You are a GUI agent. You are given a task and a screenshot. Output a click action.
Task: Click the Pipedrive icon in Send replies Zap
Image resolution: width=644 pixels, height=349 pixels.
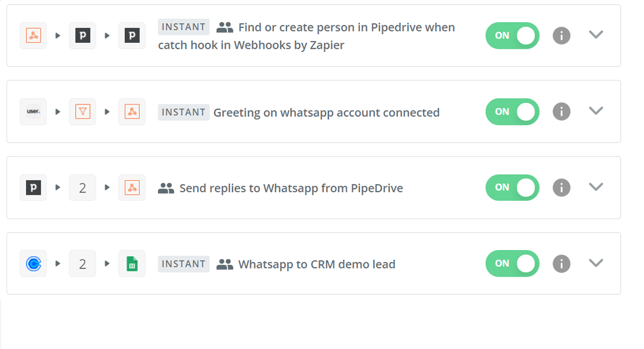33,187
